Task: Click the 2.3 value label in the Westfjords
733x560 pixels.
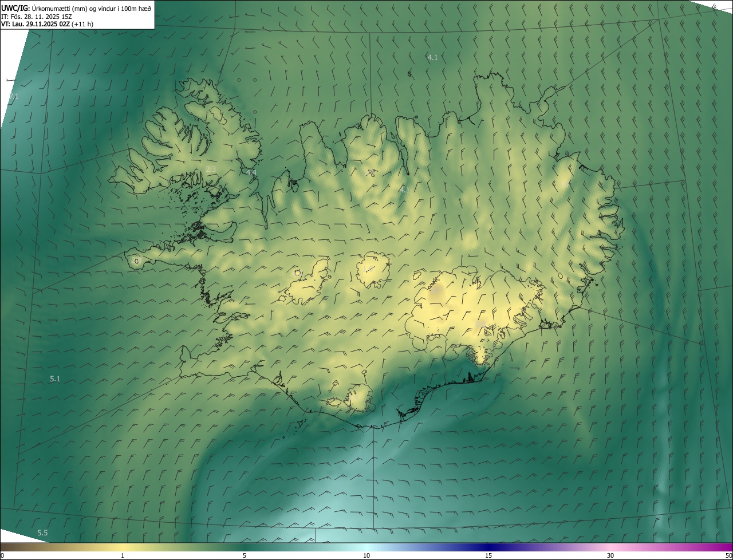Action: point(211,169)
